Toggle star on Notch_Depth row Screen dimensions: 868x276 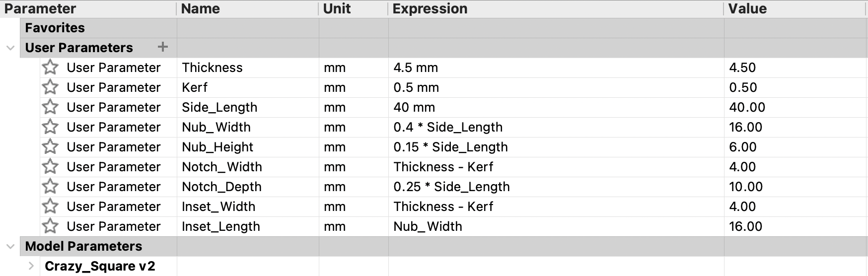pyautogui.click(x=50, y=187)
